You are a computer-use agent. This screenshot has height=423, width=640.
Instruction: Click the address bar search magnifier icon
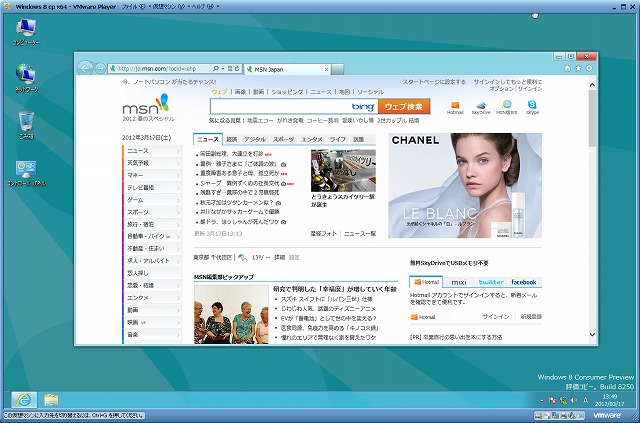[x=216, y=69]
